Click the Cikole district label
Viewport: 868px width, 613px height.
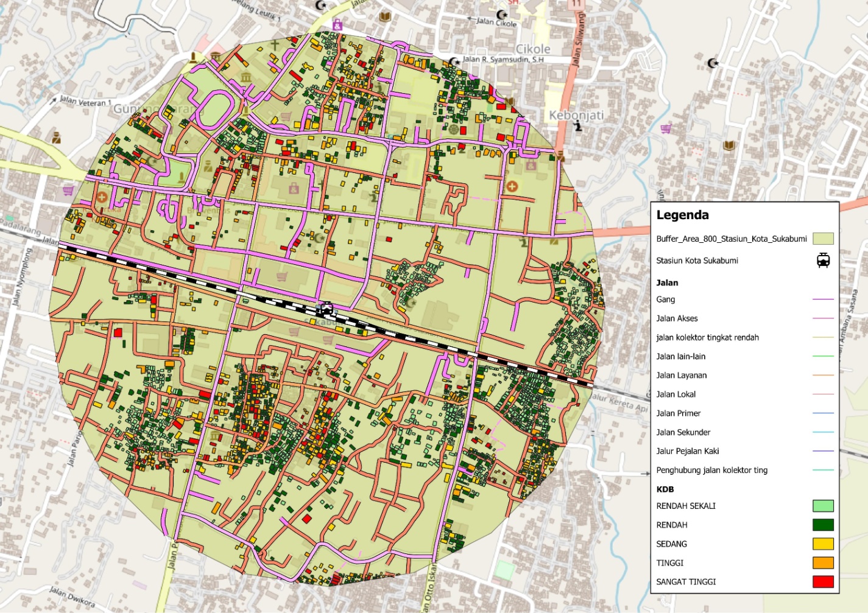(x=533, y=49)
